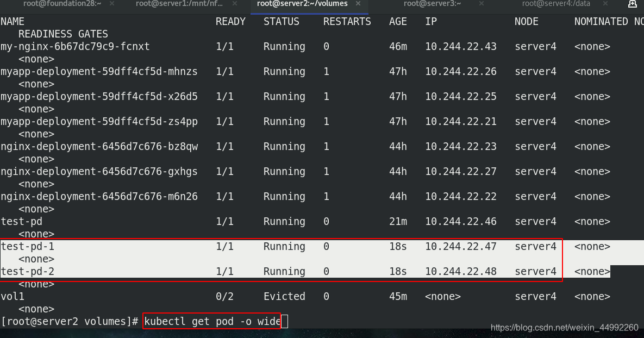Click the NODE column header

point(527,21)
